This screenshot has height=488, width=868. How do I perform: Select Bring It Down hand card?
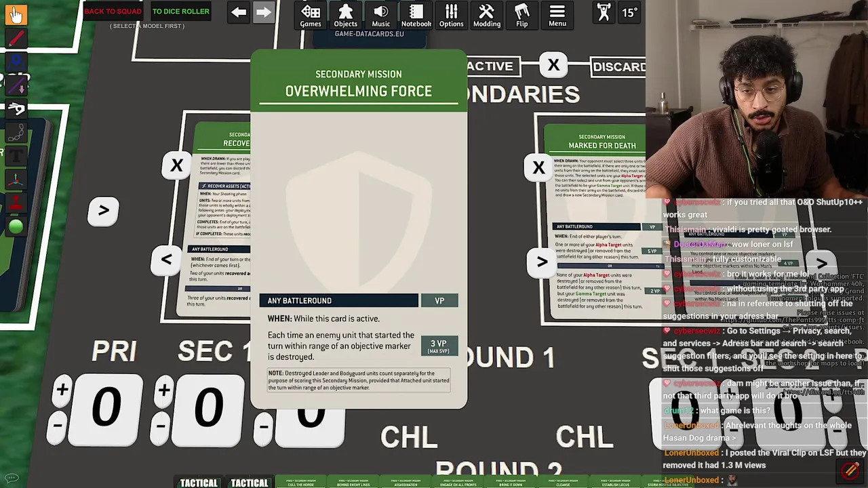click(x=510, y=483)
